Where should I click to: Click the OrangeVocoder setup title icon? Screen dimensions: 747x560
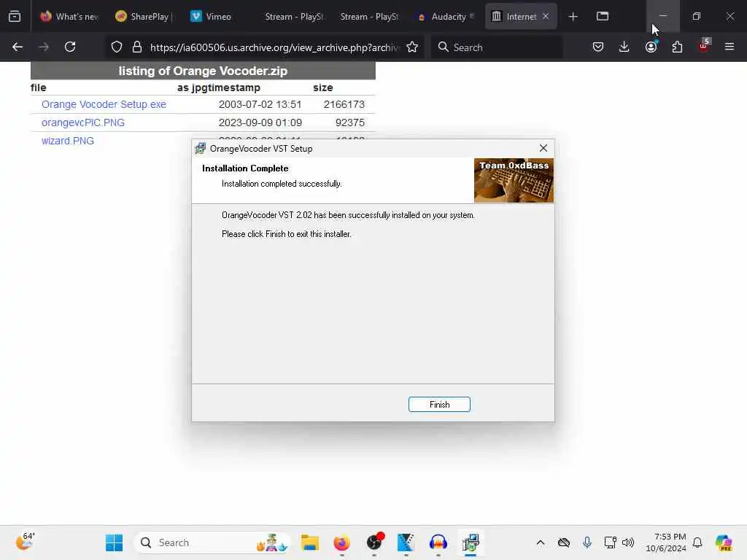[200, 148]
